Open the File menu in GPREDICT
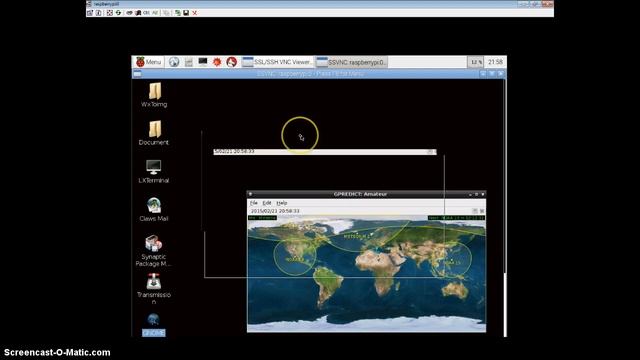The height and width of the screenshot is (360, 640). point(254,203)
